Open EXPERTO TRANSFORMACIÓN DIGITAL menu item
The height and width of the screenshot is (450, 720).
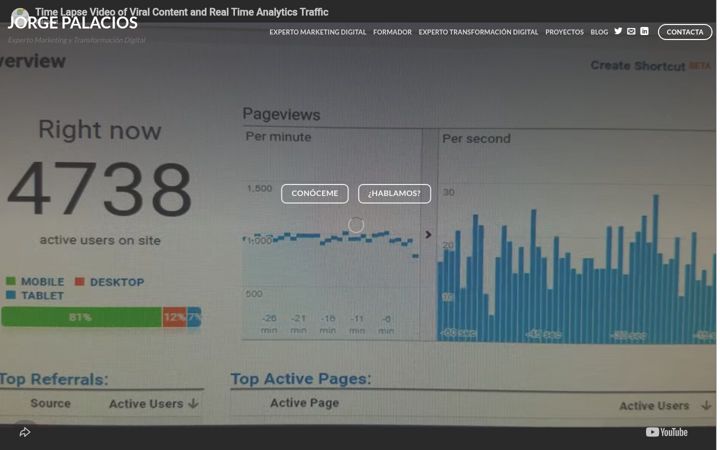pyautogui.click(x=478, y=32)
